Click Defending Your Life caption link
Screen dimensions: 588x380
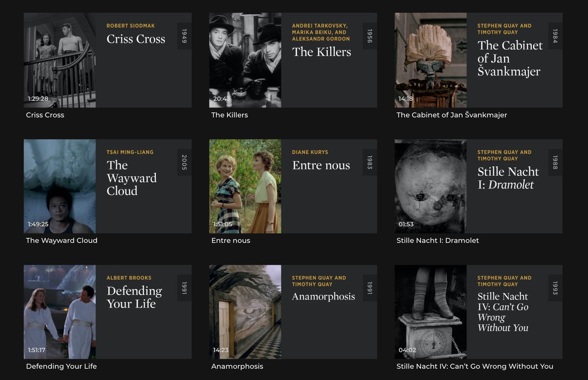coord(61,366)
